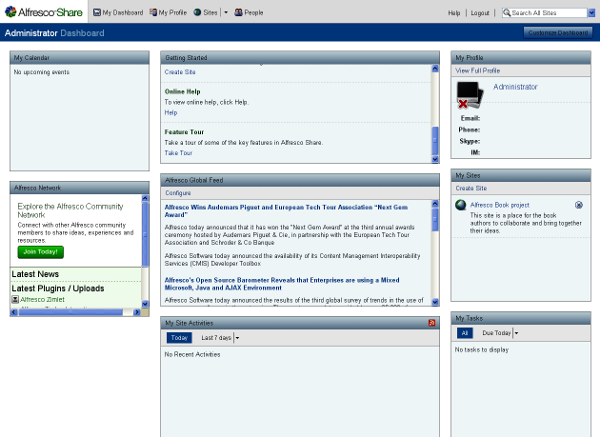Open Help in the top bar
The height and width of the screenshot is (437, 600).
point(454,13)
